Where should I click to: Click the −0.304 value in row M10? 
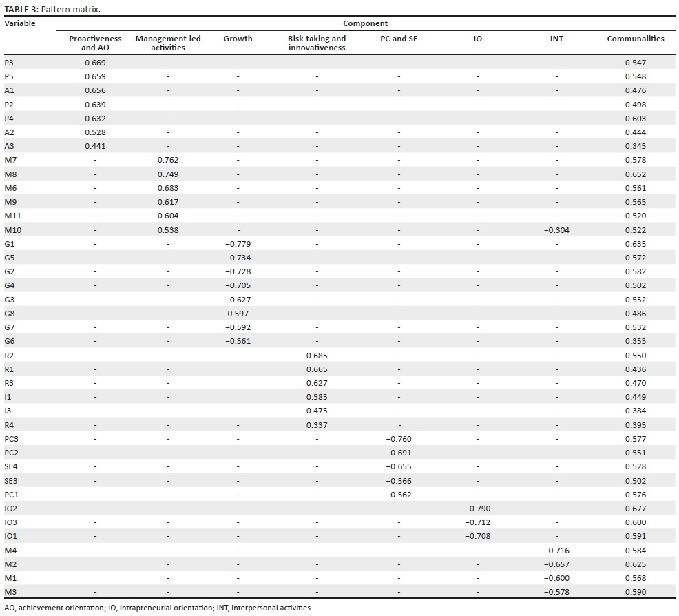click(556, 230)
